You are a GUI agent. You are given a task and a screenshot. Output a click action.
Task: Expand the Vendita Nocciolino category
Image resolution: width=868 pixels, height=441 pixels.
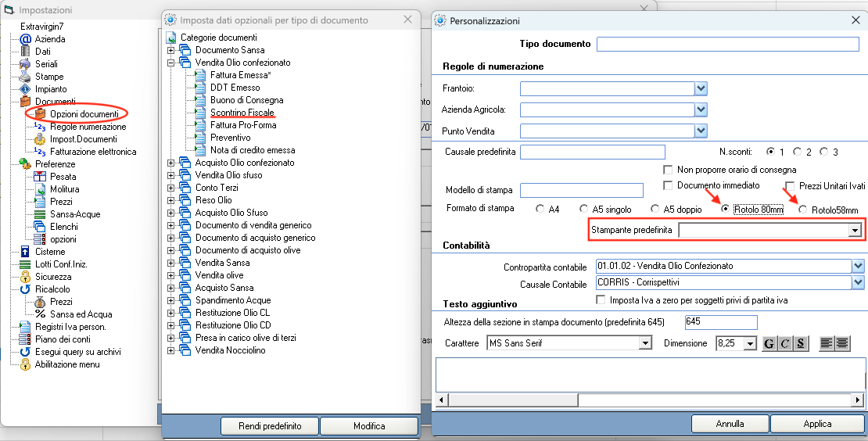pyautogui.click(x=170, y=350)
